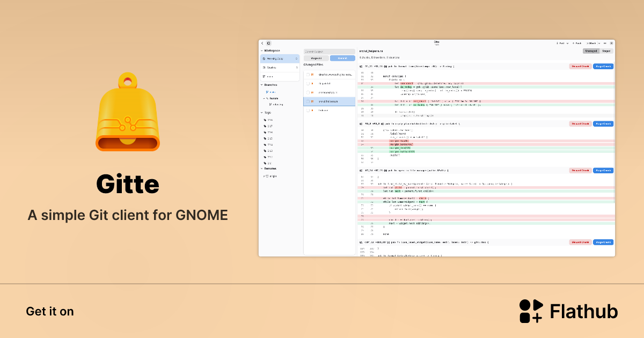Switch to the Staged tab
This screenshot has width=644, height=338.
click(606, 51)
